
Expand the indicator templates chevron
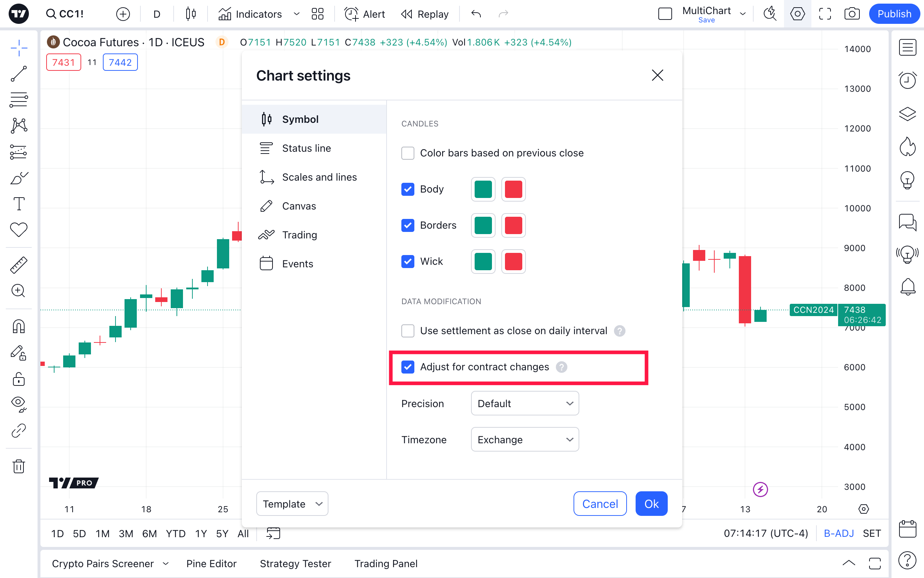296,14
